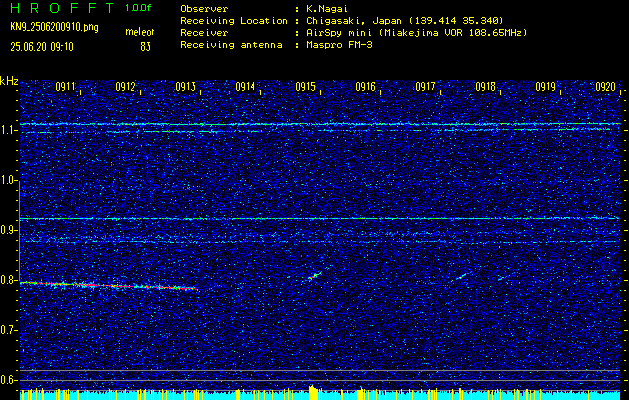This screenshot has height=400, width=629.
Task: Click the observer name K.Nagai
Action: point(326,9)
